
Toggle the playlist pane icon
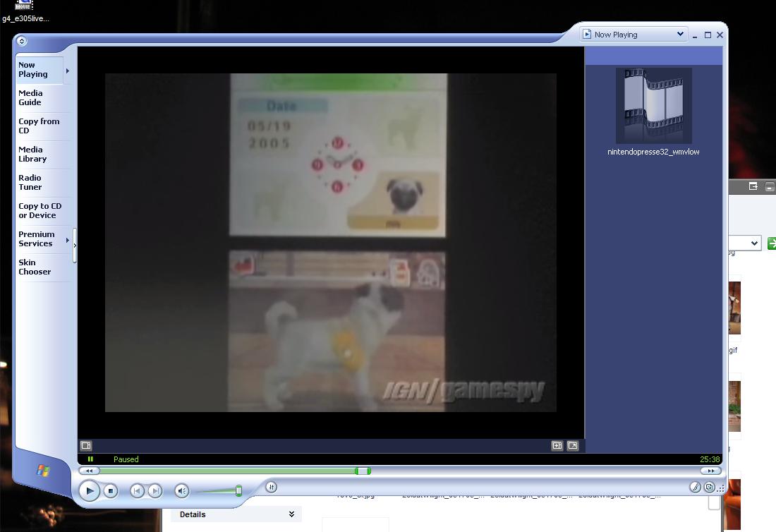(x=557, y=445)
